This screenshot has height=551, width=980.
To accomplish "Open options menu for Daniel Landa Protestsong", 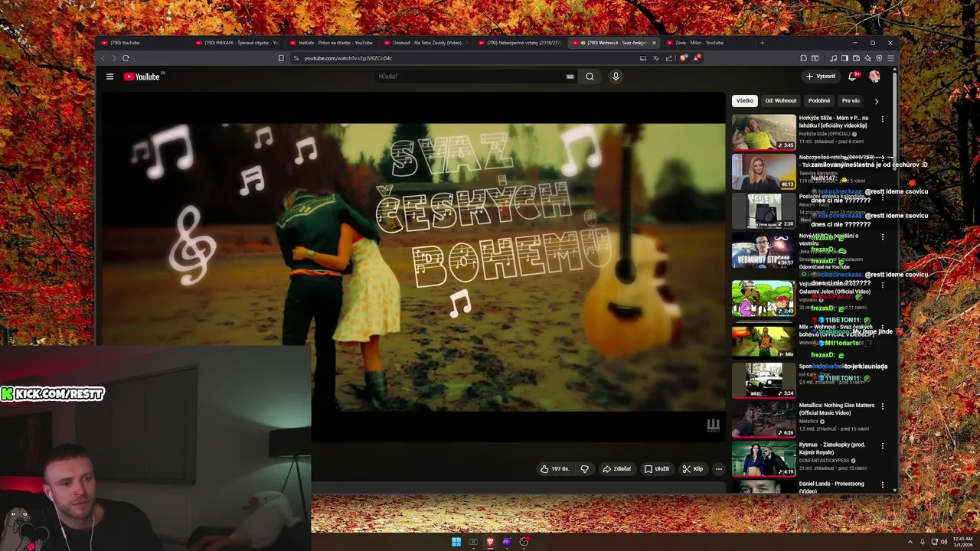I will pos(883,485).
